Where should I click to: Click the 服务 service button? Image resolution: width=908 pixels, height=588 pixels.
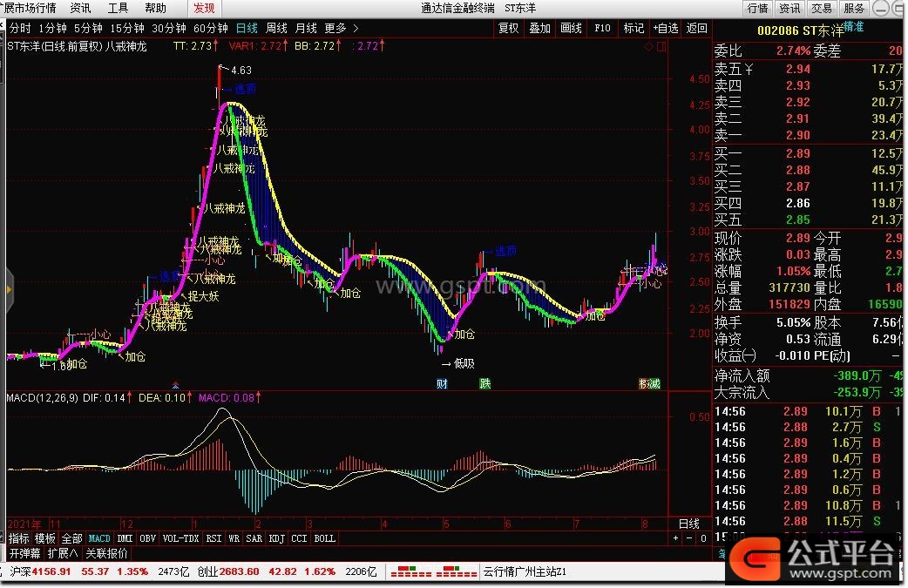(854, 8)
